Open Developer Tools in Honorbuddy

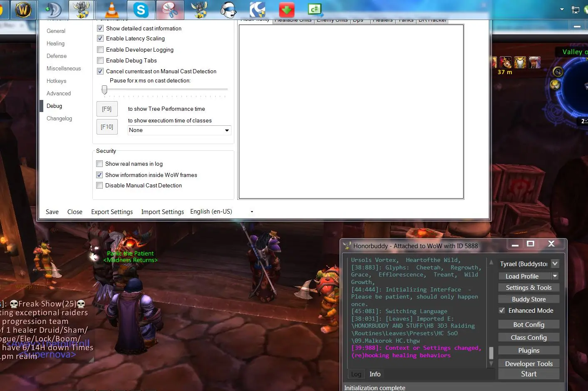(x=529, y=364)
